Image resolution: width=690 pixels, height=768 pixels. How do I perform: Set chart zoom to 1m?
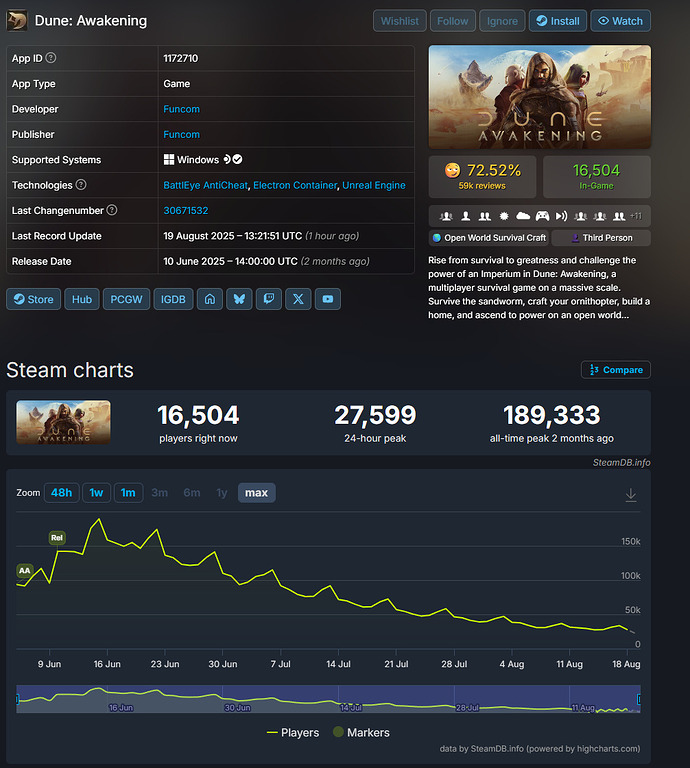[x=128, y=492]
